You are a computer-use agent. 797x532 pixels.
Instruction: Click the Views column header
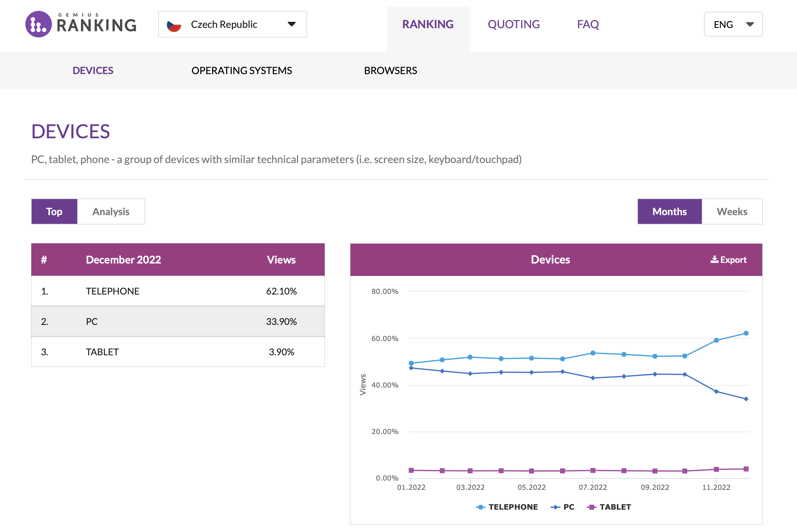[x=281, y=259]
